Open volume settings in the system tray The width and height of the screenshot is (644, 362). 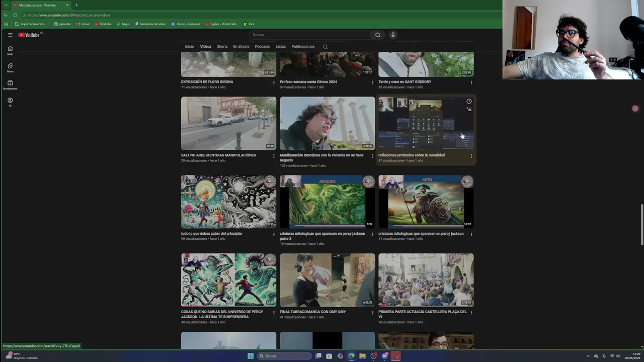[618, 356]
